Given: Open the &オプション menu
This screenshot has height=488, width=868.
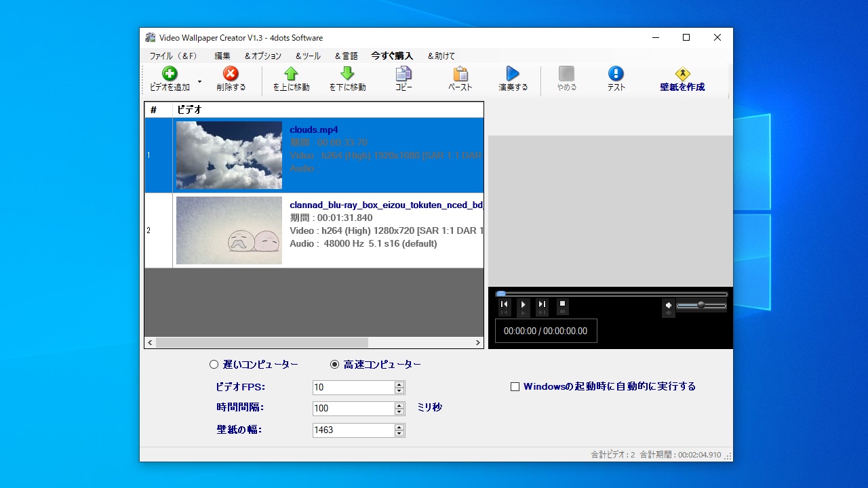Looking at the screenshot, I should click(x=262, y=56).
